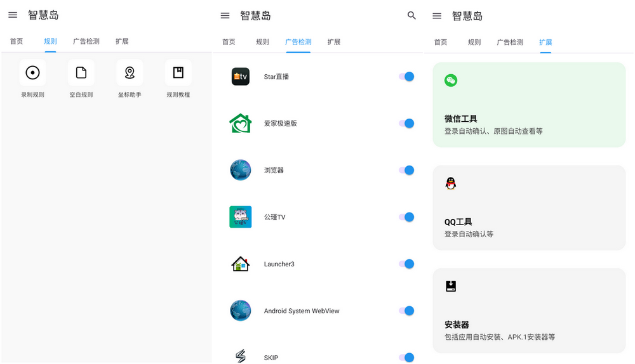Tap the green WeChat logo icon
635x364 pixels.
pyautogui.click(x=451, y=81)
